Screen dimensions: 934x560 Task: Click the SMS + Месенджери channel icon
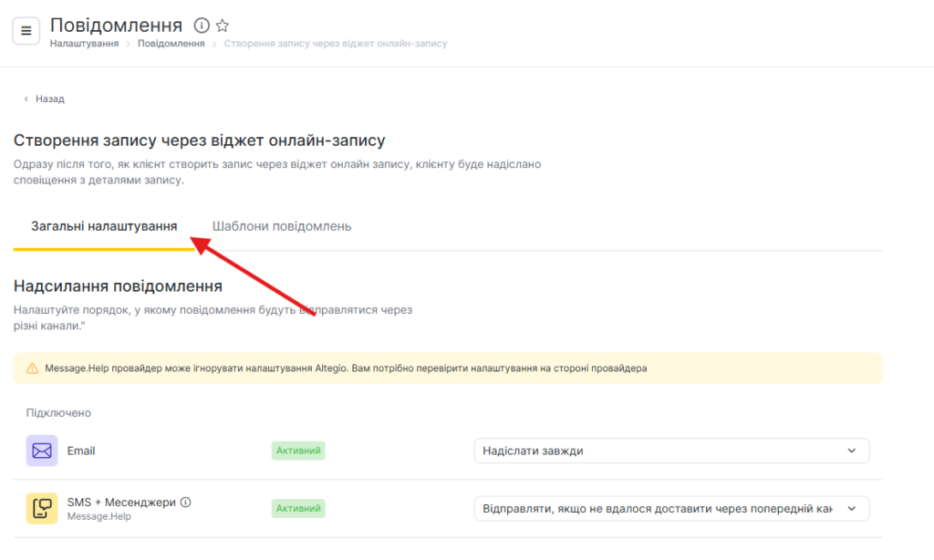click(x=42, y=508)
